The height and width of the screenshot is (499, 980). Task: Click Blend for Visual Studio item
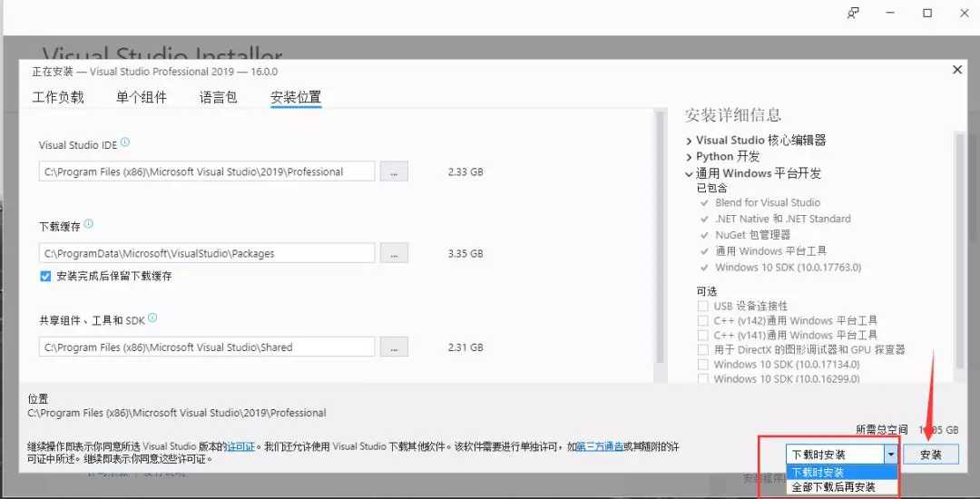[x=768, y=202]
